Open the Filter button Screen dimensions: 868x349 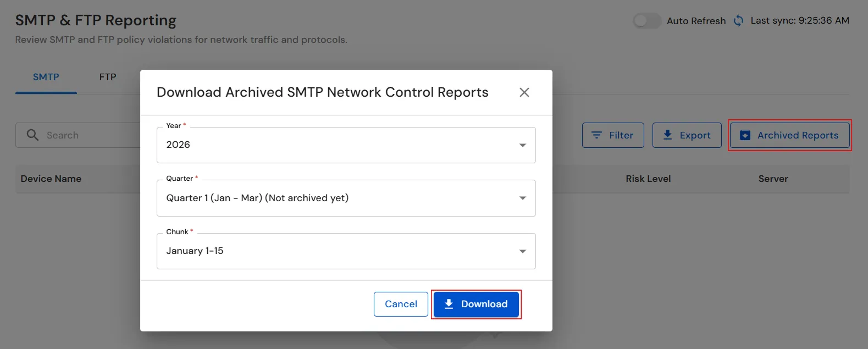[613, 135]
